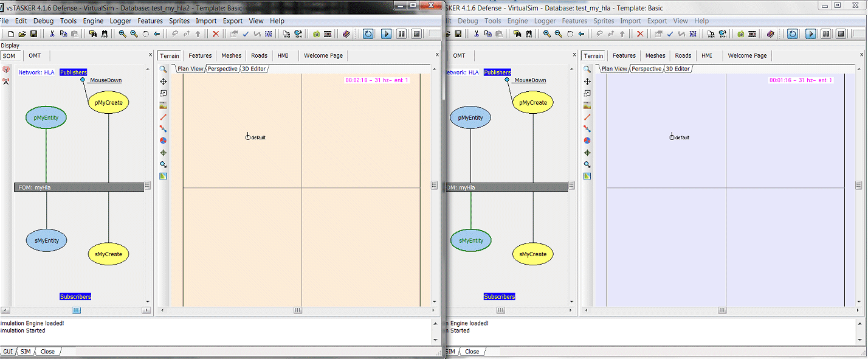Click the Cut scissors icon in left window

pos(52,34)
